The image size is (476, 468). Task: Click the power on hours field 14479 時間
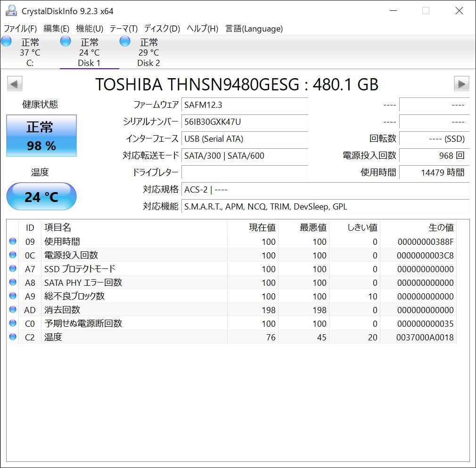[x=435, y=172]
